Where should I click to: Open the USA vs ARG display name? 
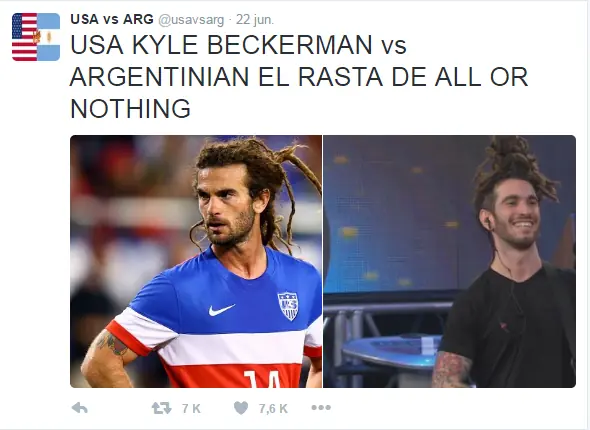pyautogui.click(x=112, y=19)
